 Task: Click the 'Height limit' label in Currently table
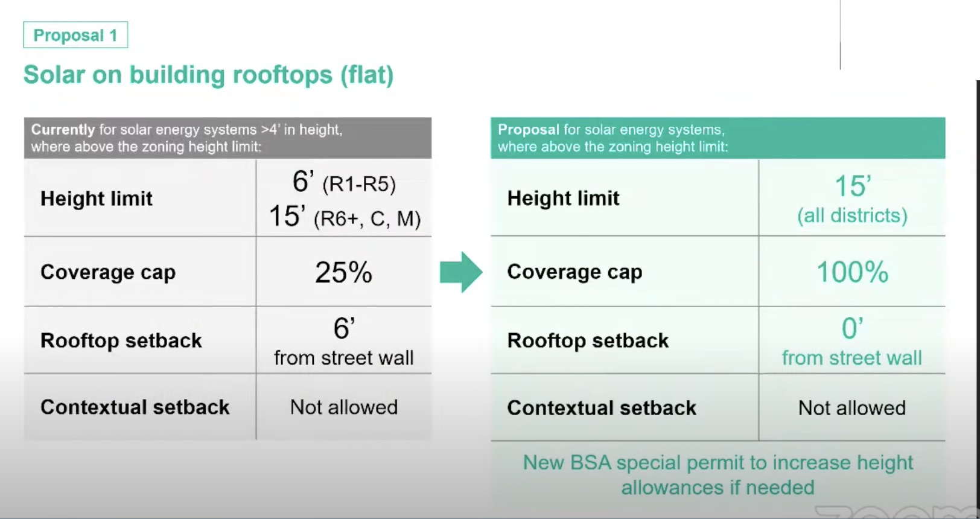click(97, 199)
